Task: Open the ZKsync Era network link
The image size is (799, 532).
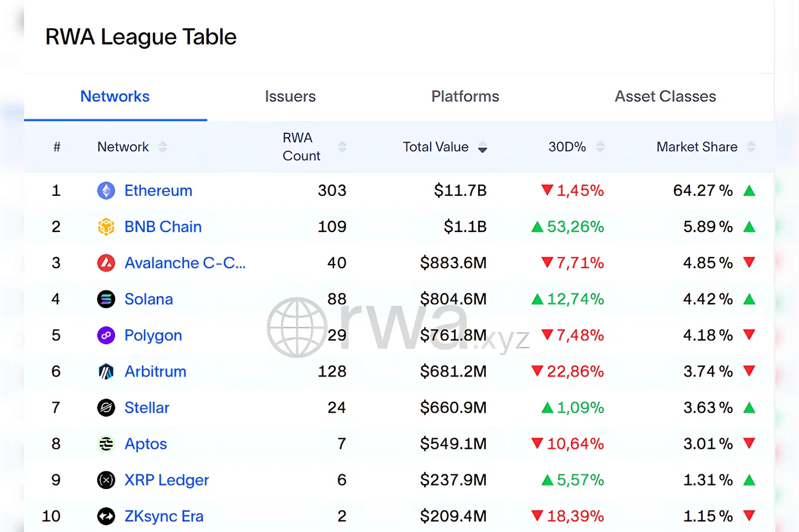Action: pyautogui.click(x=164, y=516)
